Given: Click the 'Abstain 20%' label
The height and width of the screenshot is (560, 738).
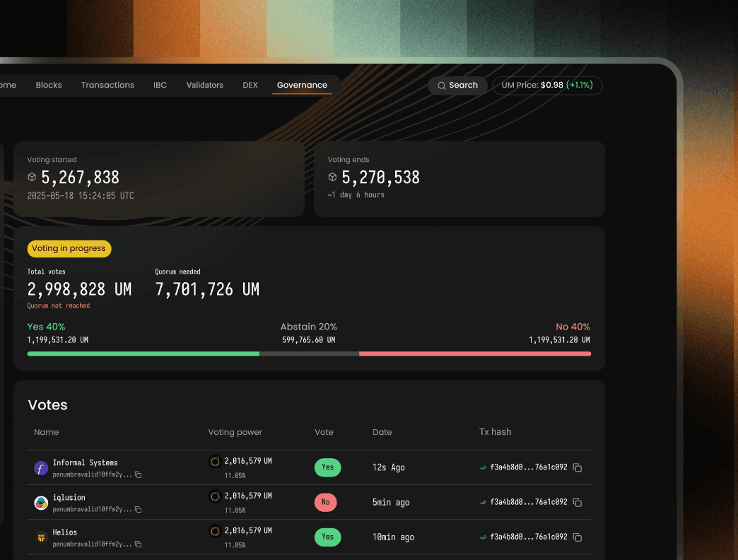Looking at the screenshot, I should click(x=309, y=327).
